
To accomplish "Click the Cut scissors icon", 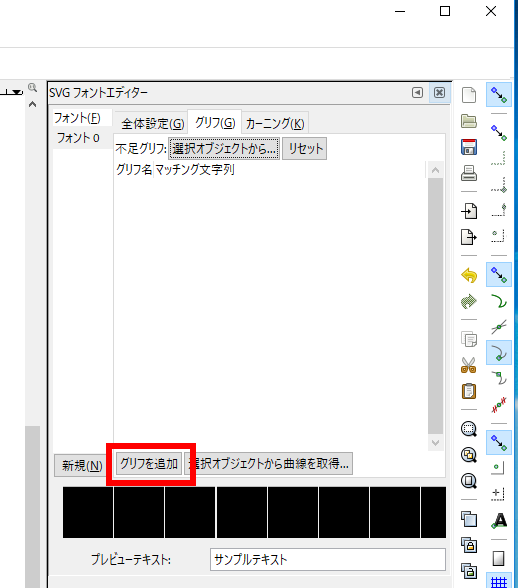I will pos(469,365).
